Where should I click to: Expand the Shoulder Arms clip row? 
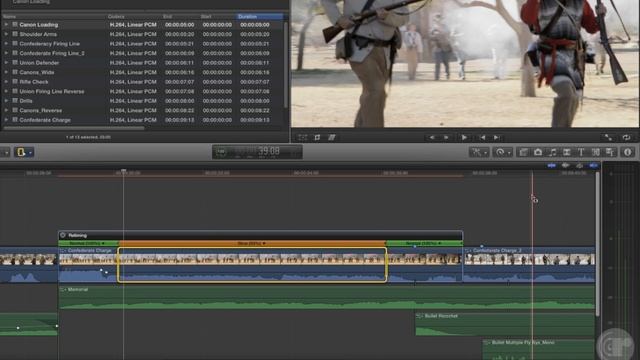[x=6, y=34]
